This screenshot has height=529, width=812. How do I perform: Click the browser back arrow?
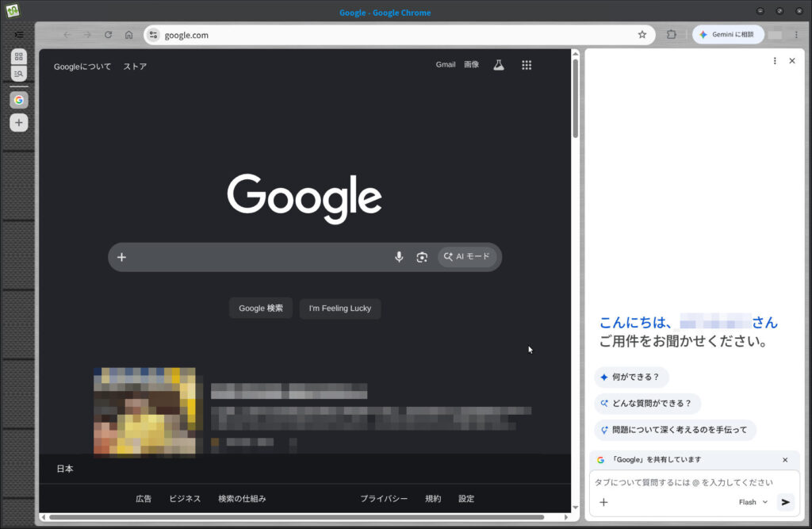pos(67,35)
